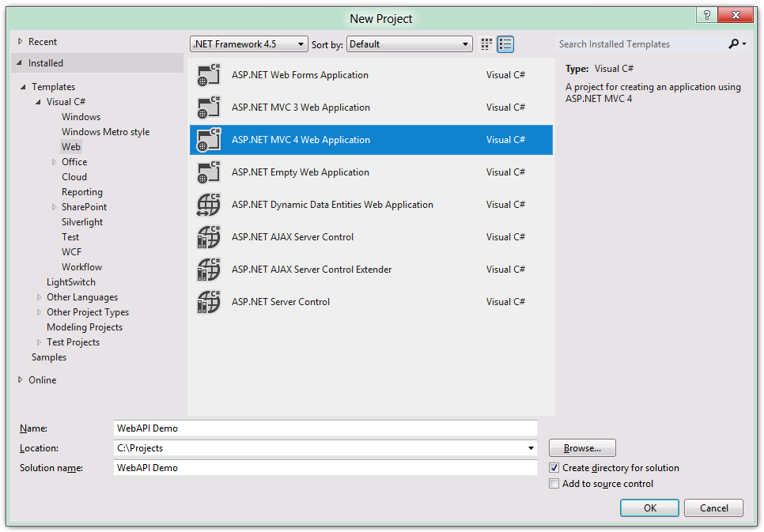Open the Location path dropdown arrow

[531, 448]
